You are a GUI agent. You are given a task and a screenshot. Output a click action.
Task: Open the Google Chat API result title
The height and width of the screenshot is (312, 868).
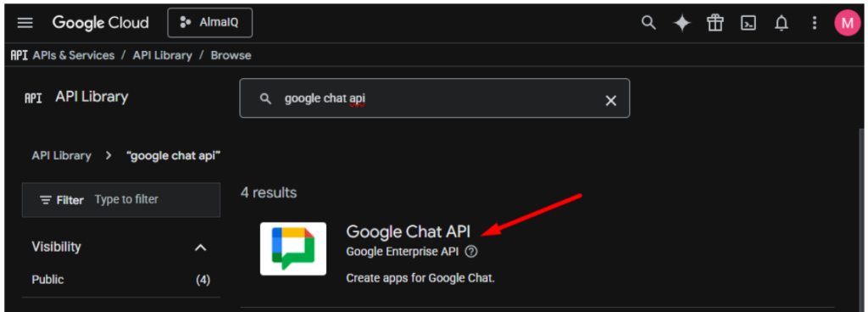pos(408,231)
